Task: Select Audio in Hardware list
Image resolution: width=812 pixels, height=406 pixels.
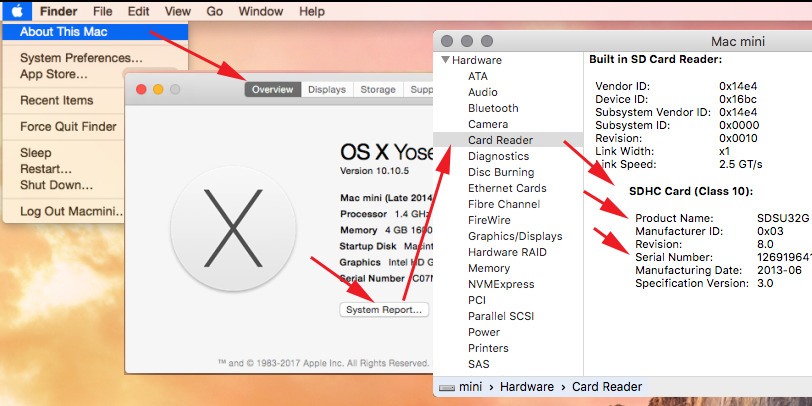Action: (483, 92)
